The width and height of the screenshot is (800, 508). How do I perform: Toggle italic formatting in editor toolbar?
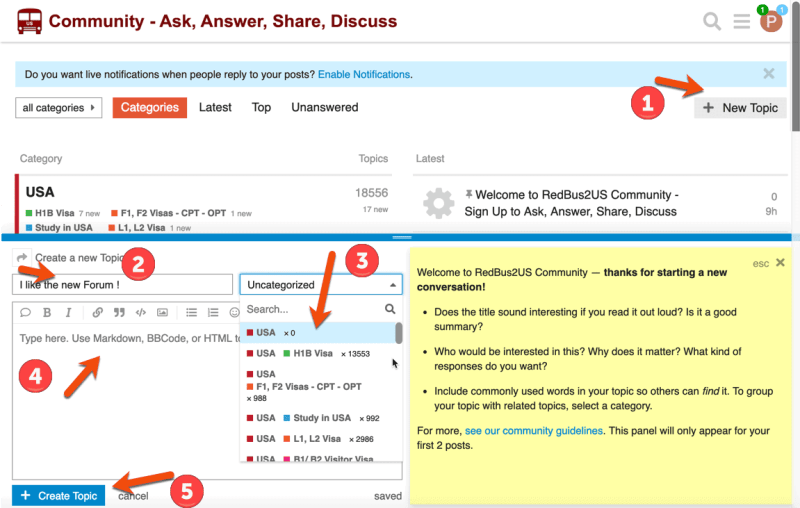point(68,313)
